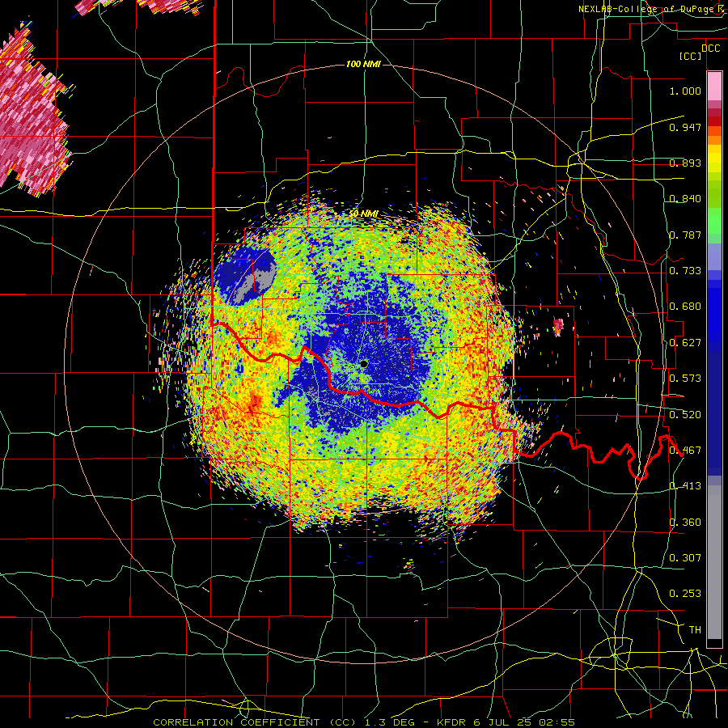Screen dimensions: 728x728
Task: Click the TH threshold label
Action: (695, 630)
